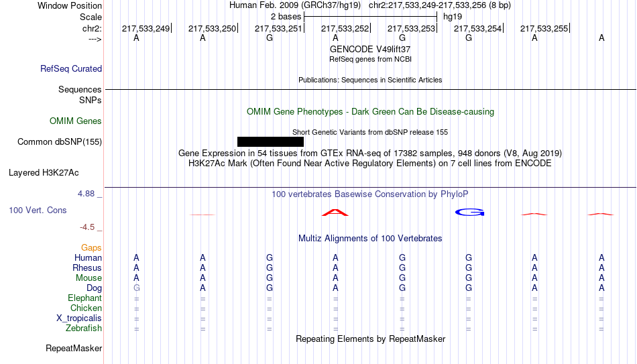Image resolution: width=637 pixels, height=364 pixels.
Task: Click Multiz Alignments of 100 Vertebrates title
Action: point(370,239)
